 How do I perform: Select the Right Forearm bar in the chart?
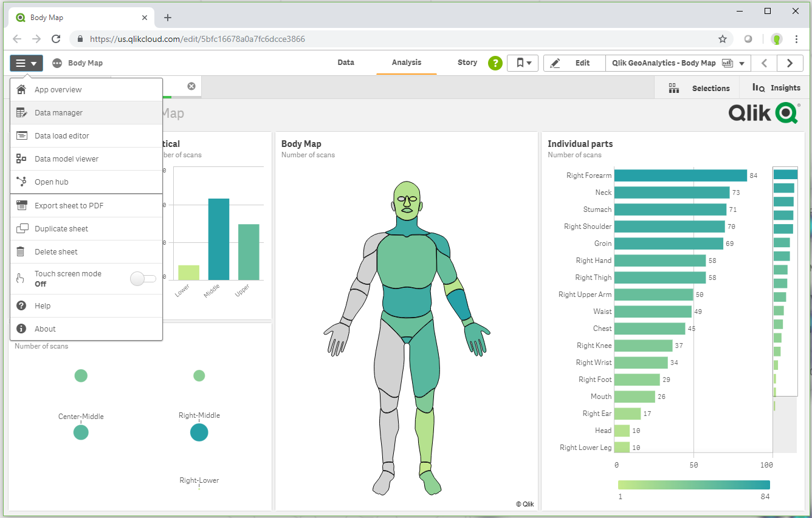[681, 175]
